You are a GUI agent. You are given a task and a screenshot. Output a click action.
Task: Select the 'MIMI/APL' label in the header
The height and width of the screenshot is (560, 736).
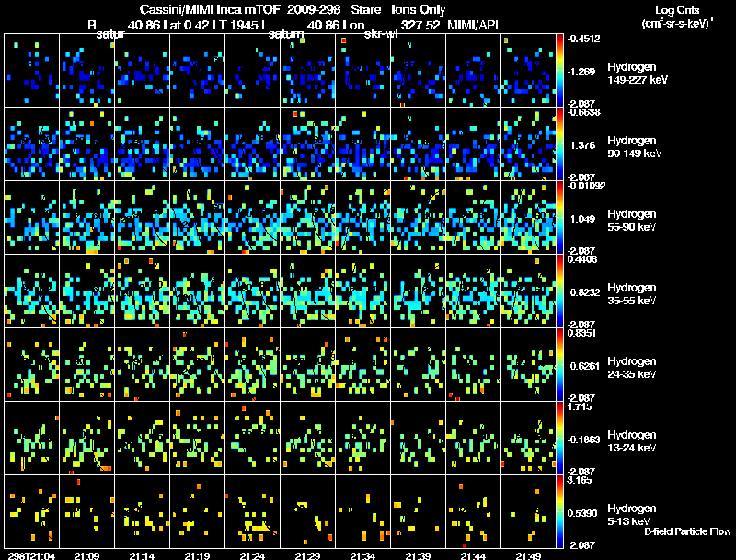coord(475,25)
